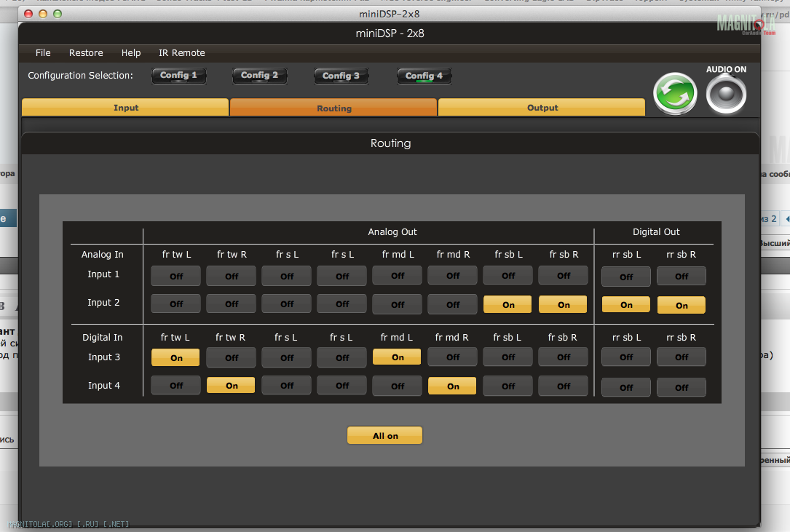Screen dimensions: 790x532
Task: Click the Input 3 row label
Action: [104, 357]
